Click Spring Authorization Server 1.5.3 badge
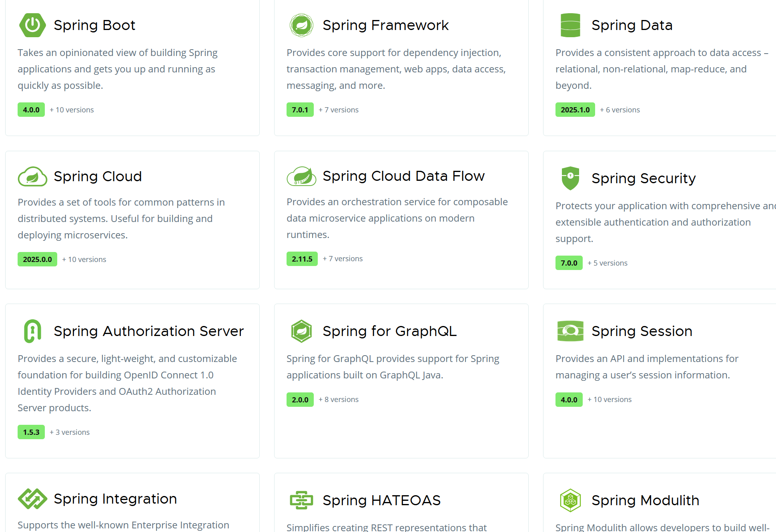Viewport: 776px width, 532px height. pos(31,432)
